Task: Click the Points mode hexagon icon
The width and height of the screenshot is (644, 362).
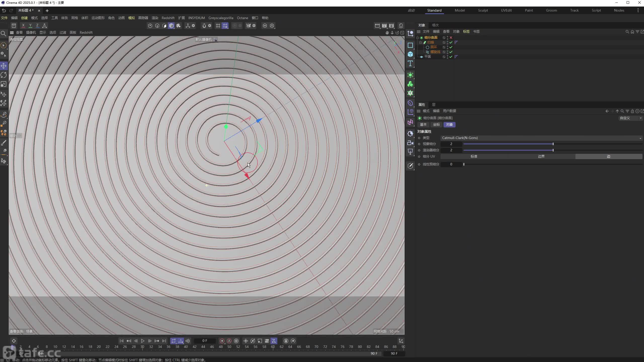Action: (150, 26)
